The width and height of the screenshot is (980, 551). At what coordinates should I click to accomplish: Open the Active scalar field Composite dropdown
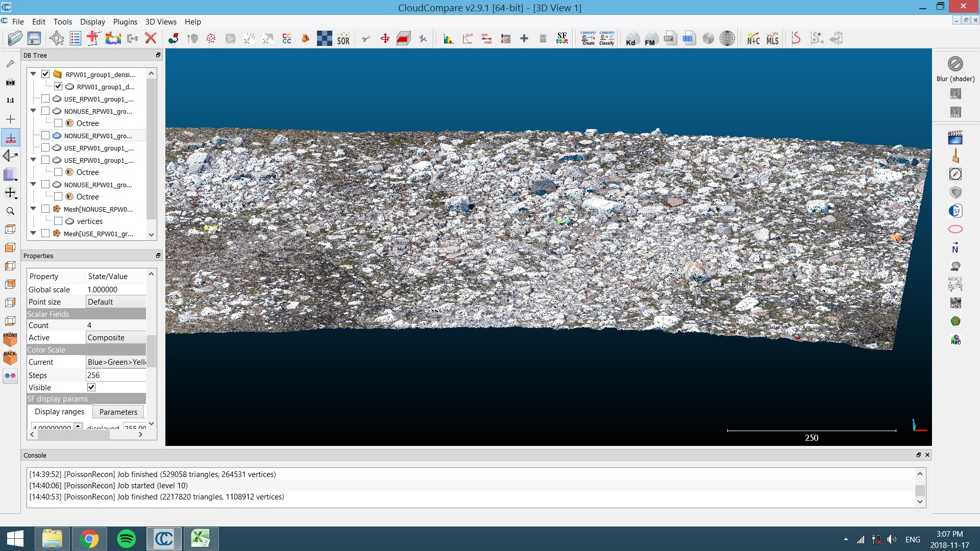point(116,337)
